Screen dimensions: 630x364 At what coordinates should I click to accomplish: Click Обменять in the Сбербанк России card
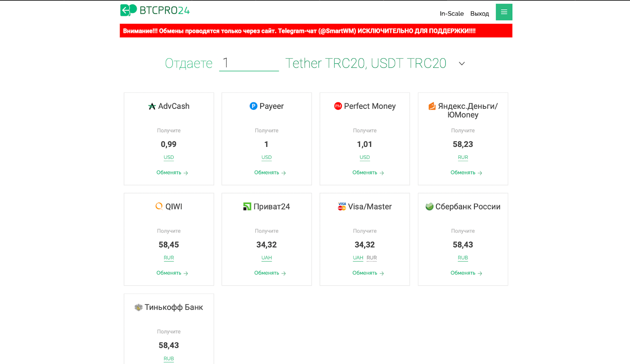tap(466, 273)
